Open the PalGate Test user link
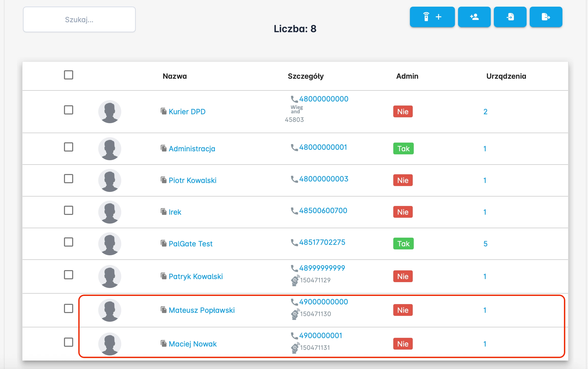The image size is (588, 369). [x=191, y=244]
